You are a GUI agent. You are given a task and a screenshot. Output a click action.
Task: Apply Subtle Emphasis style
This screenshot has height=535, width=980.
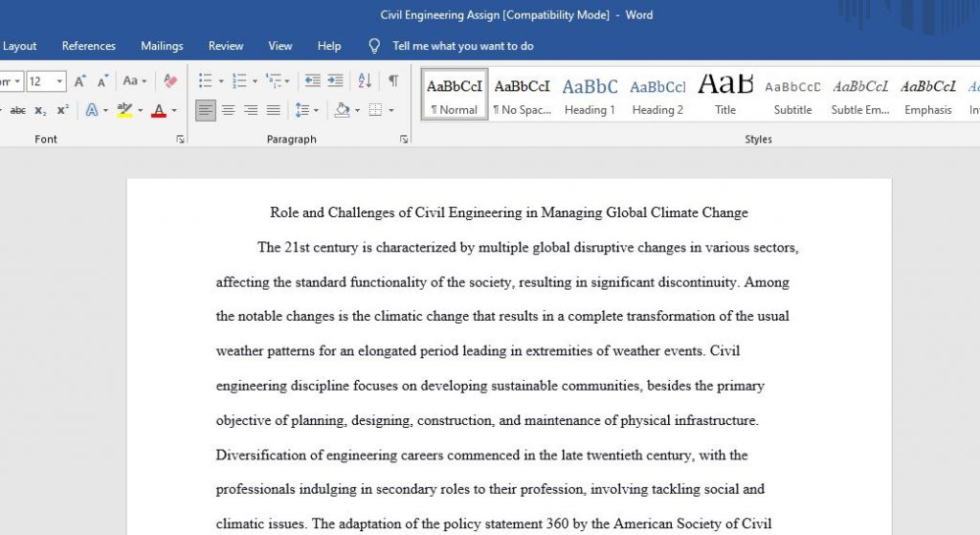[x=860, y=95]
